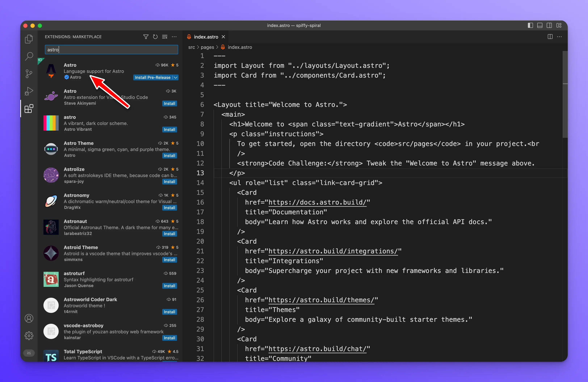Open the Accounts menu icon
This screenshot has width=588, height=382.
click(x=29, y=318)
